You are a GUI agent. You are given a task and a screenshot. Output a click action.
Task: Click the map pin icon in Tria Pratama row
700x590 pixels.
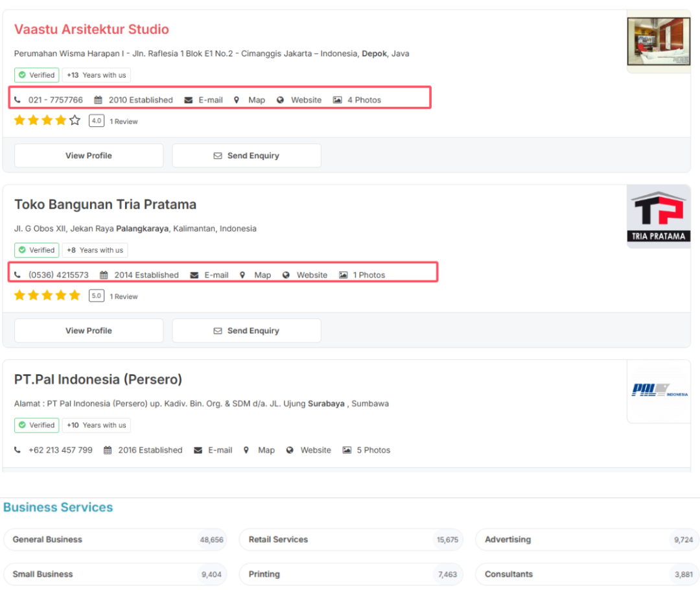242,275
